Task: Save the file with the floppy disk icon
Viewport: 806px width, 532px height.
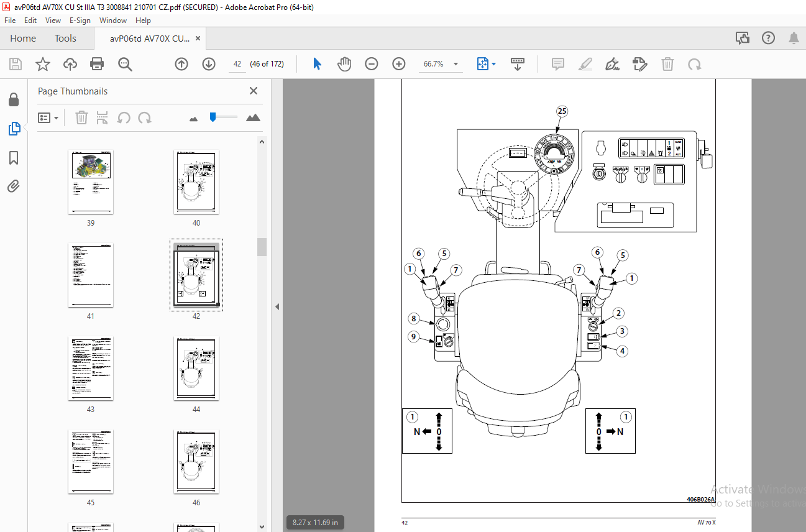Action: pos(16,64)
